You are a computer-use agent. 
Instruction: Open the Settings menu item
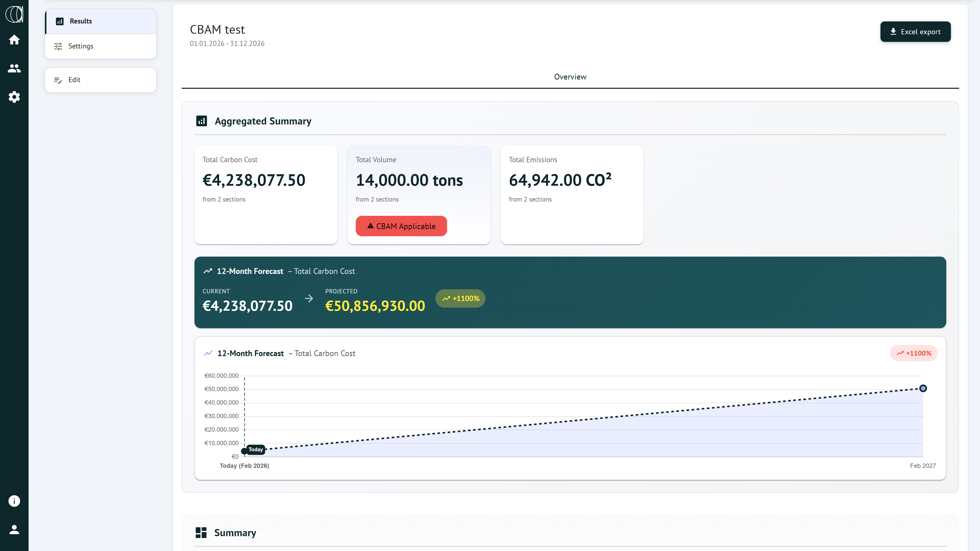(101, 46)
